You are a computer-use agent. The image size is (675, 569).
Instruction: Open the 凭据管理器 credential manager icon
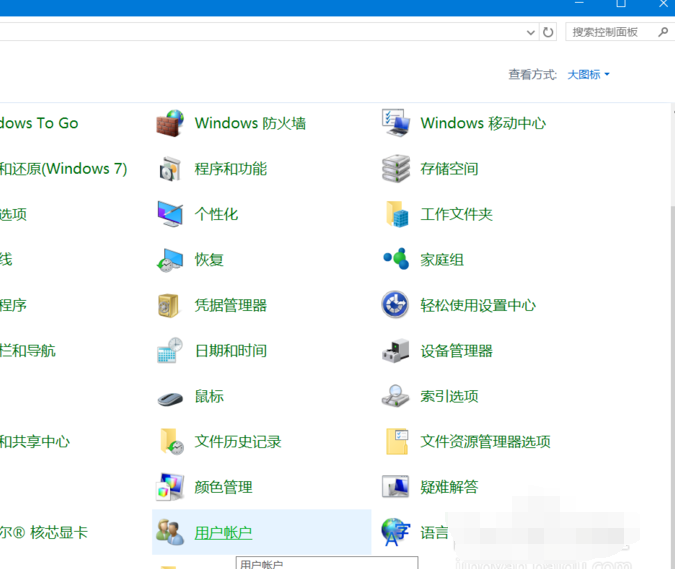[x=169, y=306]
